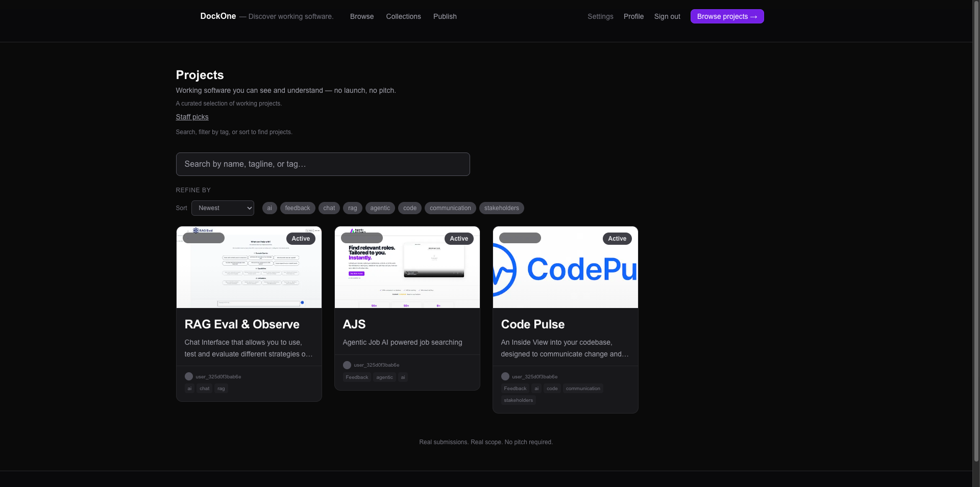Click the user avatar on the AJS card
Screen dimensions: 980x487
(347, 365)
